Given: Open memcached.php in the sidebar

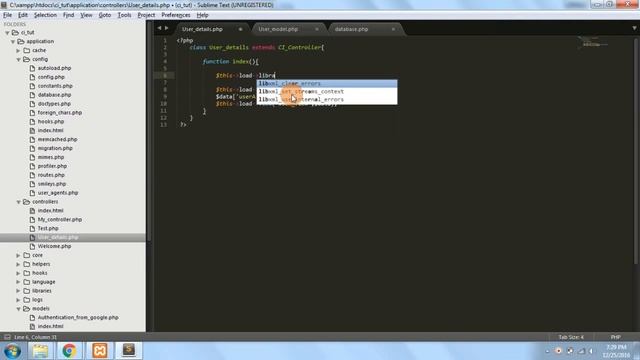Looking at the screenshot, I should point(57,140).
